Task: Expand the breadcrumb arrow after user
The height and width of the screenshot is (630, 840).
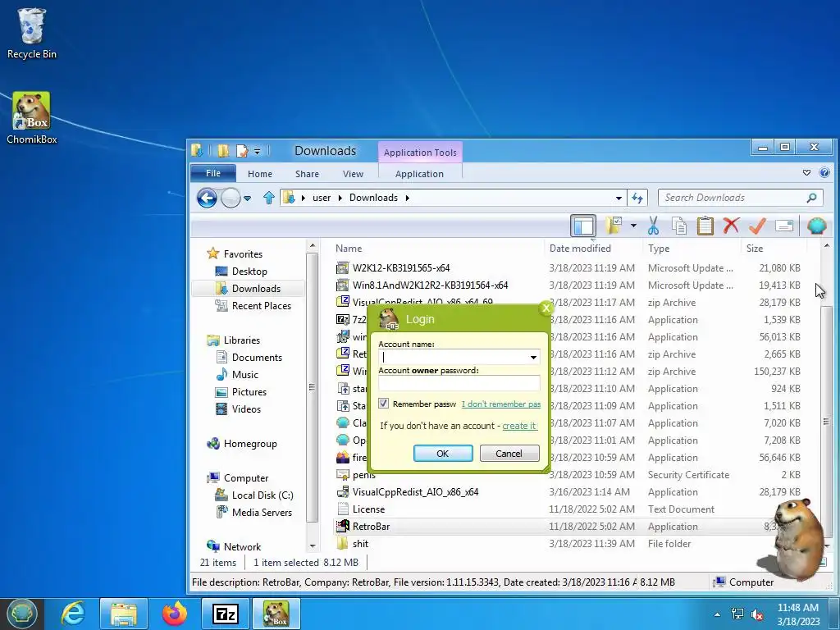Action: [x=340, y=199]
